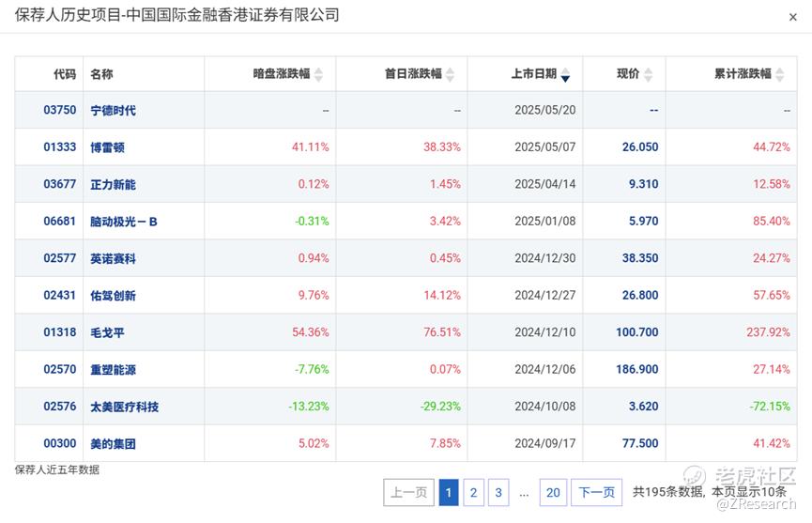812x523 pixels.
Task: Open 毛戈平 stock name
Action: pyautogui.click(x=107, y=332)
